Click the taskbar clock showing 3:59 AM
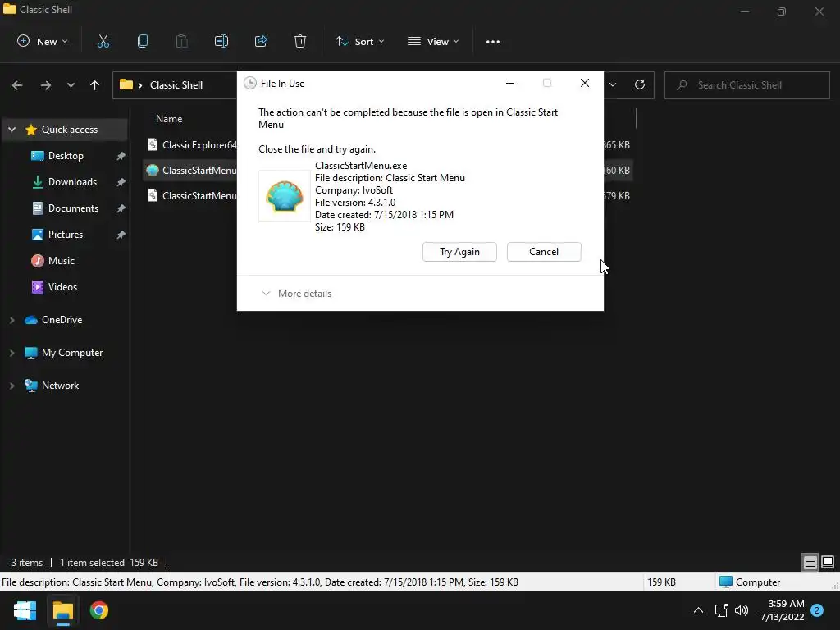This screenshot has width=840, height=630. (x=782, y=610)
